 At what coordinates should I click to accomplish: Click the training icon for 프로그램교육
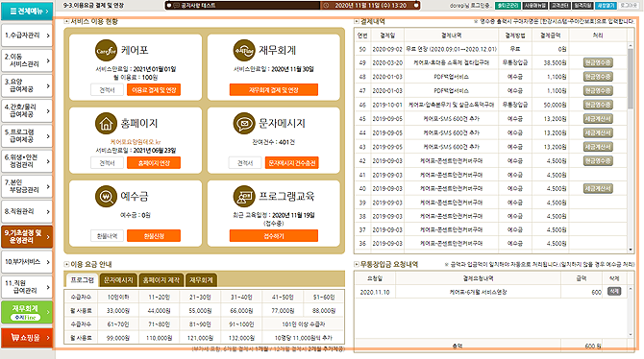pos(244,196)
